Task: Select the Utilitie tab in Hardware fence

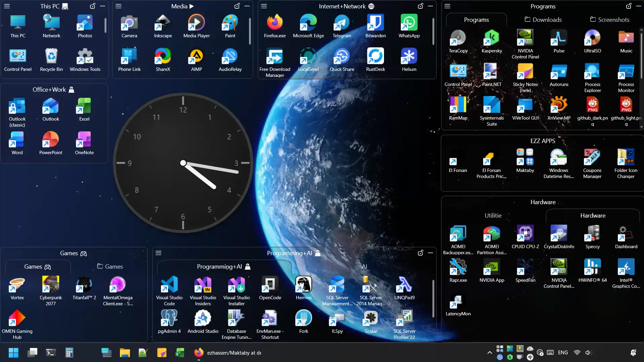Action: pos(493,216)
